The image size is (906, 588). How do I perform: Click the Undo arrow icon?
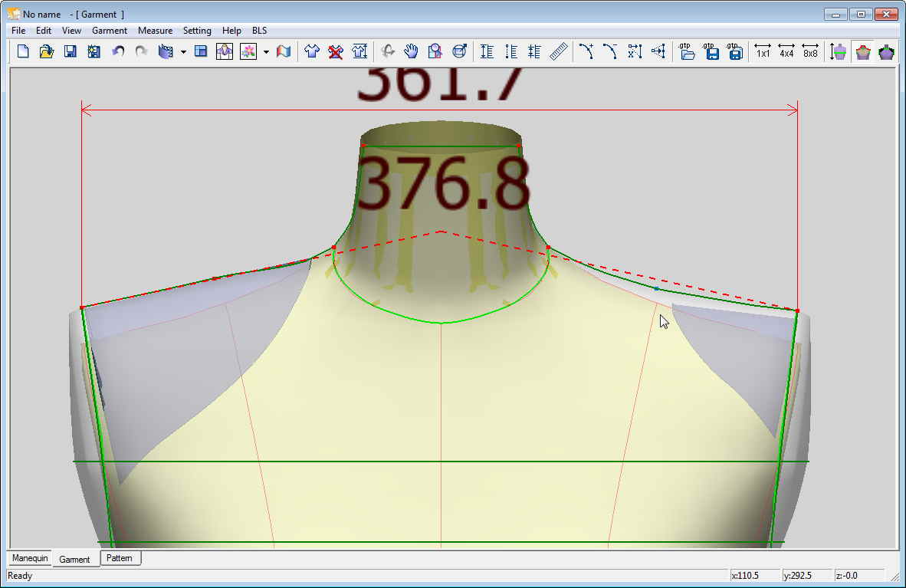[x=118, y=51]
